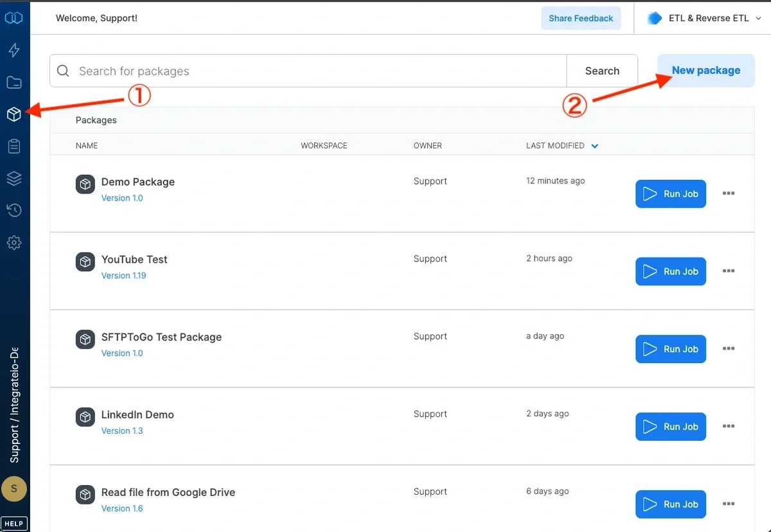
Task: Click the Share Feedback button
Action: (581, 18)
